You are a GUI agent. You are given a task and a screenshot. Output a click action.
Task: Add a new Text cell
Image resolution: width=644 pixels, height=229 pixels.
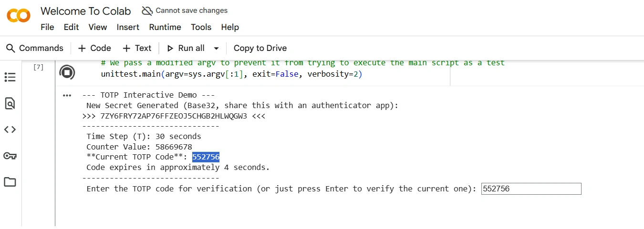(137, 48)
